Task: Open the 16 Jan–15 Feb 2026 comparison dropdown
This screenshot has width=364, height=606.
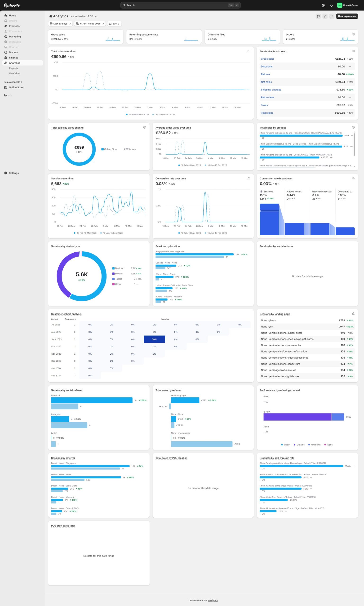Action: [90, 24]
